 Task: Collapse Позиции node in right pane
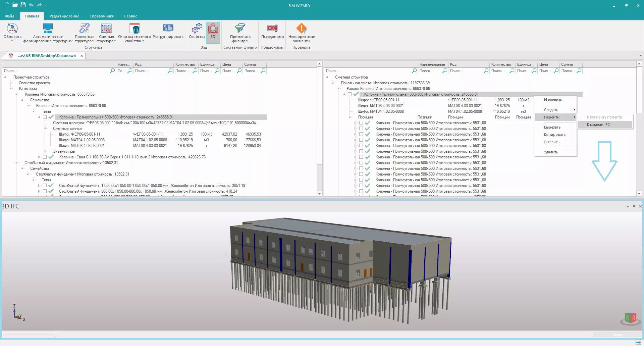(x=350, y=117)
